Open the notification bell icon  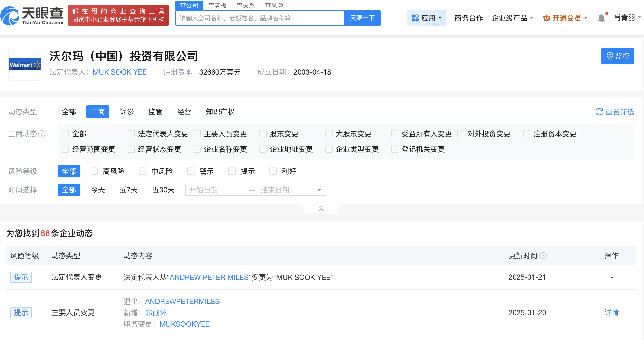pyautogui.click(x=601, y=18)
